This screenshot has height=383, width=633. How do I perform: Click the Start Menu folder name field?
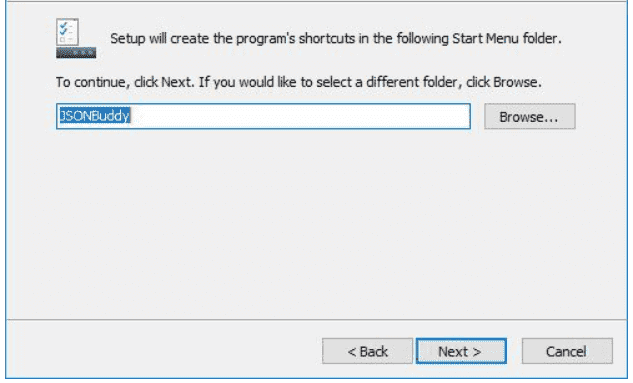263,116
